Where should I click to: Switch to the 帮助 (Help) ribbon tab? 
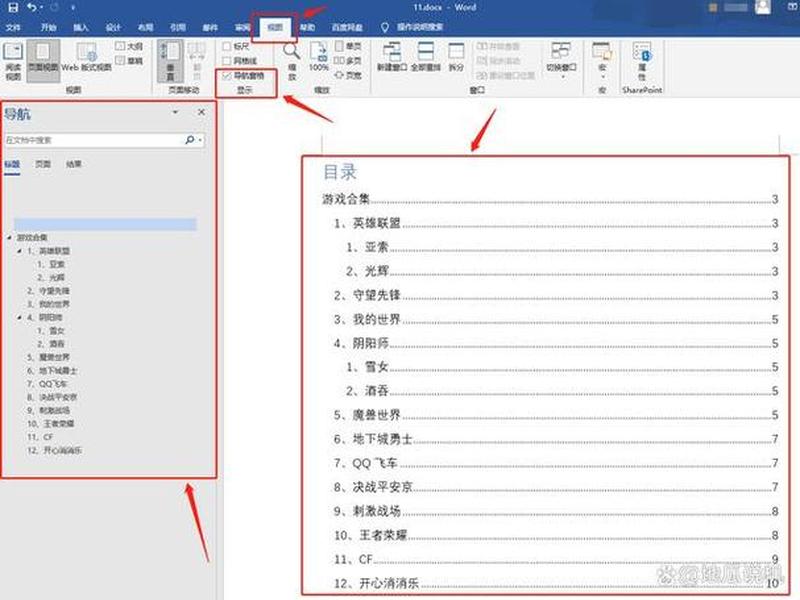[x=307, y=27]
